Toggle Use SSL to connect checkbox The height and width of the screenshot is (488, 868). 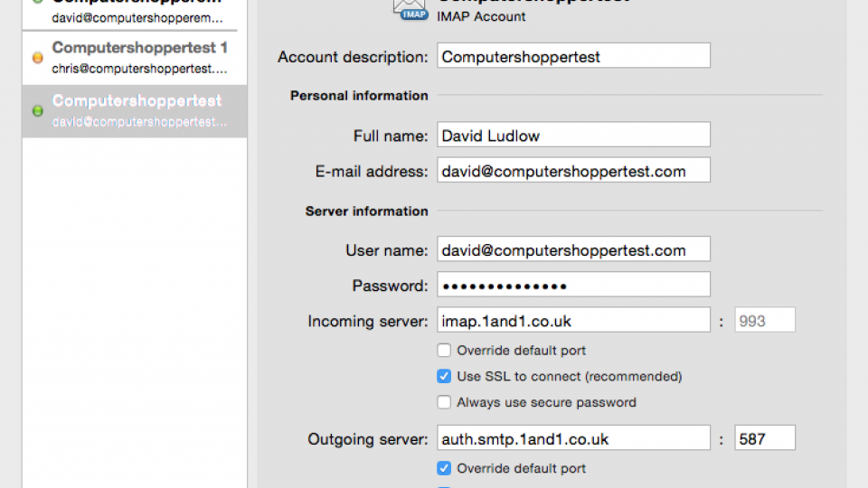coord(444,376)
